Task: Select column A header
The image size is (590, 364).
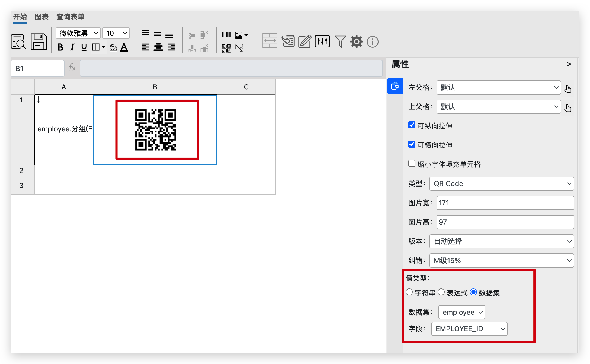Action: (64, 87)
